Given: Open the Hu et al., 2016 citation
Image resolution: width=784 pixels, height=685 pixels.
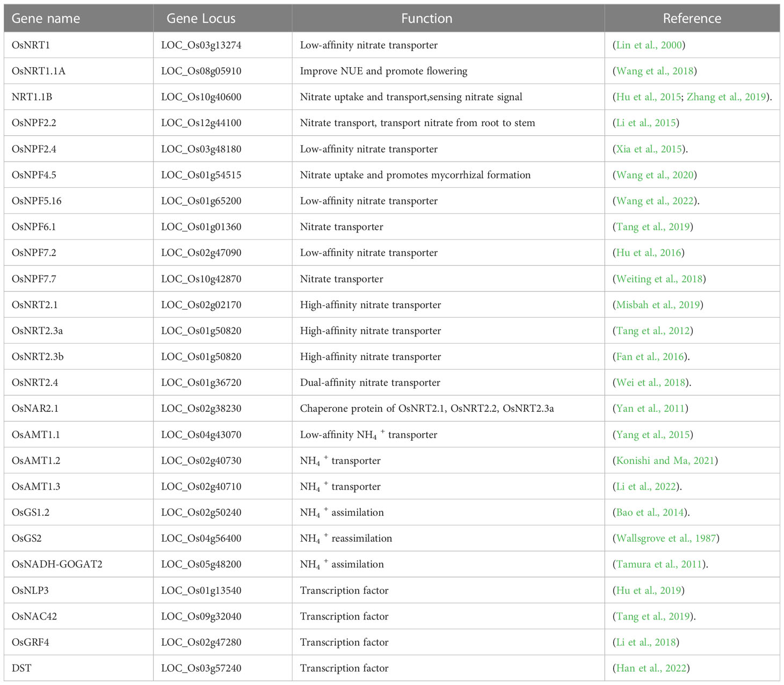Looking at the screenshot, I should pyautogui.click(x=648, y=253).
